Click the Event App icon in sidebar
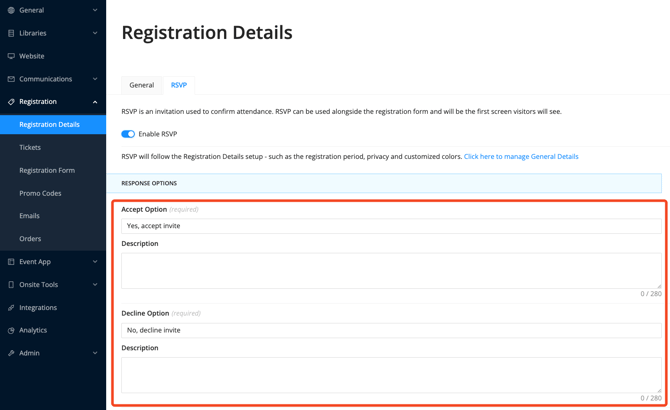 (11, 262)
